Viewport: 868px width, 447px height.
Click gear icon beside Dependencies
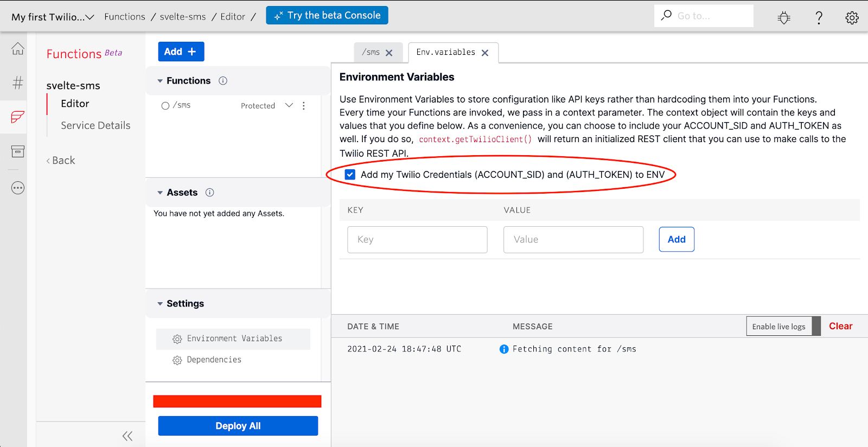pos(177,360)
